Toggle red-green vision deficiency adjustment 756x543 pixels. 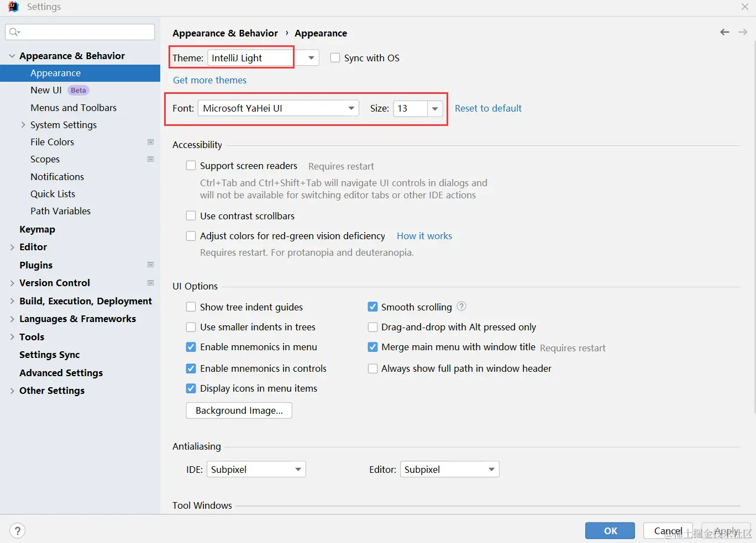[191, 236]
